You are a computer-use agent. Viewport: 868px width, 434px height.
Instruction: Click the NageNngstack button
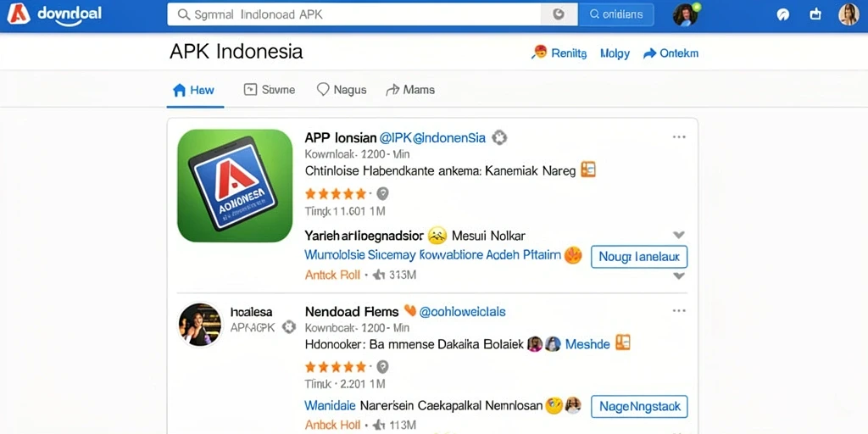pos(639,407)
